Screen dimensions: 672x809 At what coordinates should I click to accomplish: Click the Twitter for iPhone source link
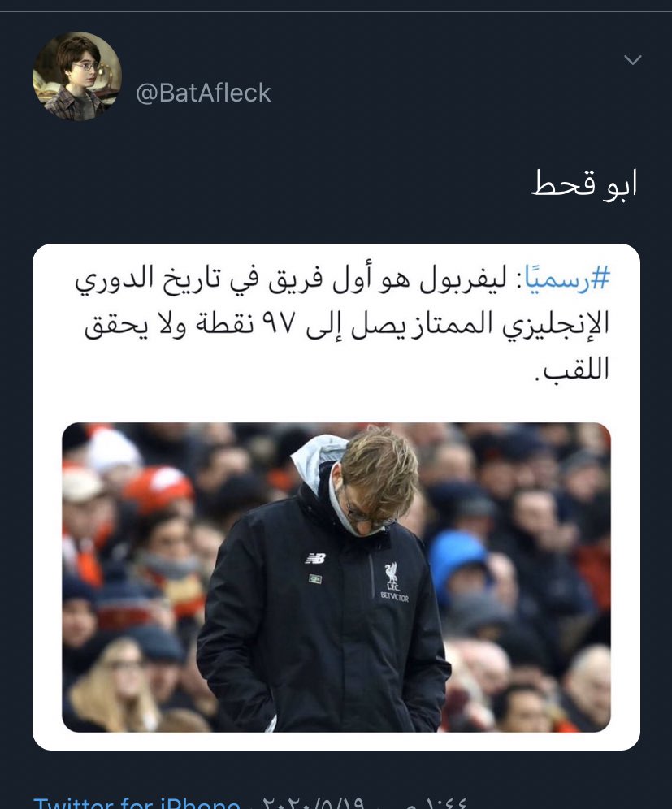point(137,803)
